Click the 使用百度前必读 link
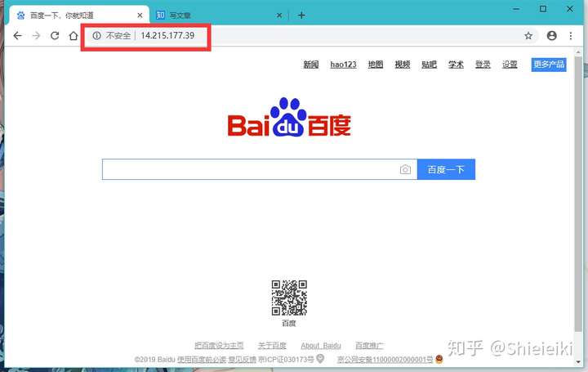The image size is (588, 372). [202, 360]
